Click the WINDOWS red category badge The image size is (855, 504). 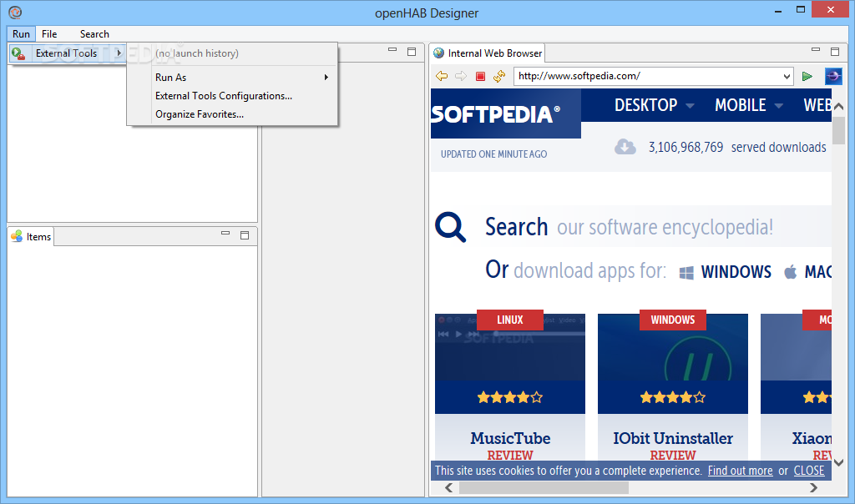673,320
